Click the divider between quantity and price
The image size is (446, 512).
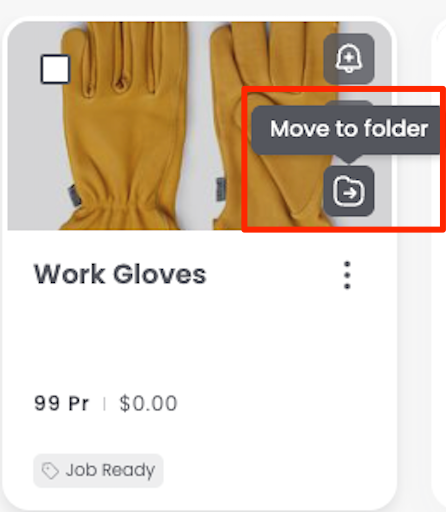(x=104, y=404)
